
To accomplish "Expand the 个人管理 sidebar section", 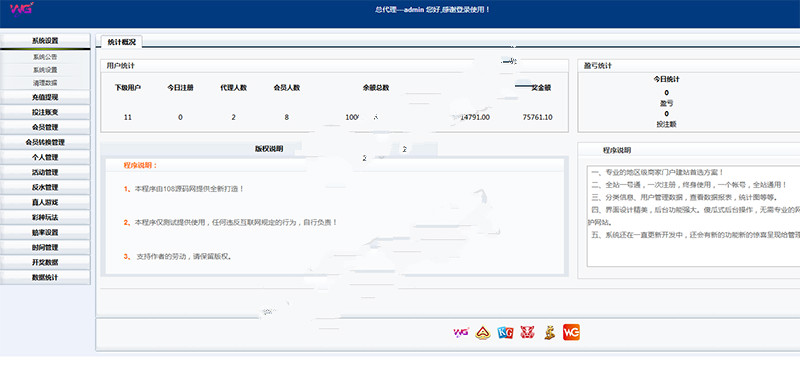I will coord(45,157).
